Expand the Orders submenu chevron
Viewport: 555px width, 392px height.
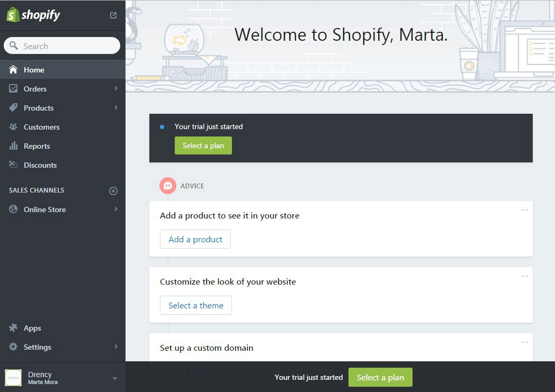pyautogui.click(x=116, y=88)
